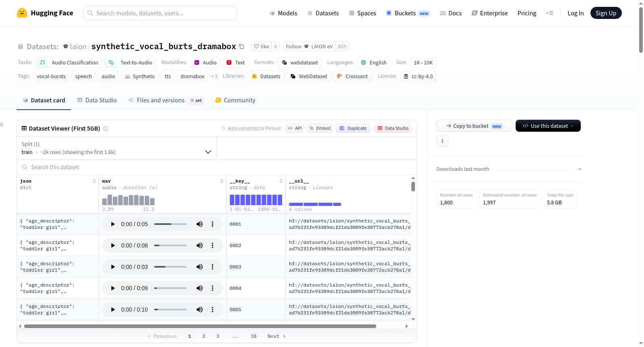Open the navigation more-options menu icon
Screen dimensions: 644x347
549,13
